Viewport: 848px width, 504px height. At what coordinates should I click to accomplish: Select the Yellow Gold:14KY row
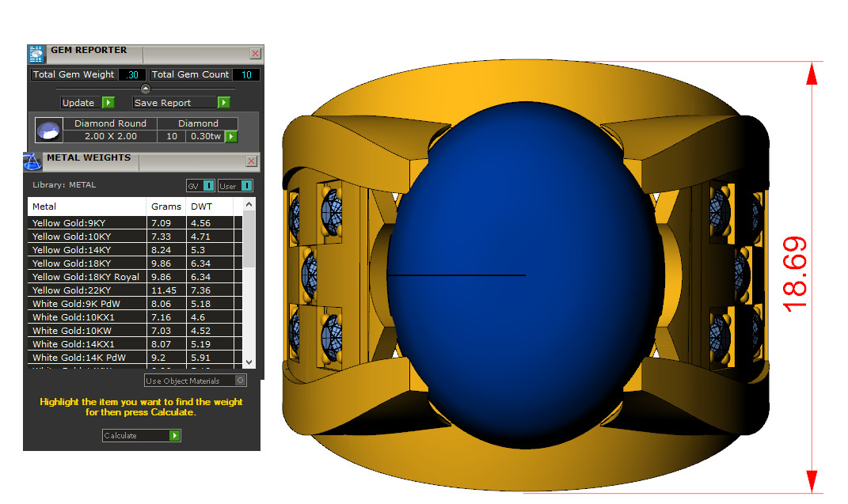click(87, 250)
